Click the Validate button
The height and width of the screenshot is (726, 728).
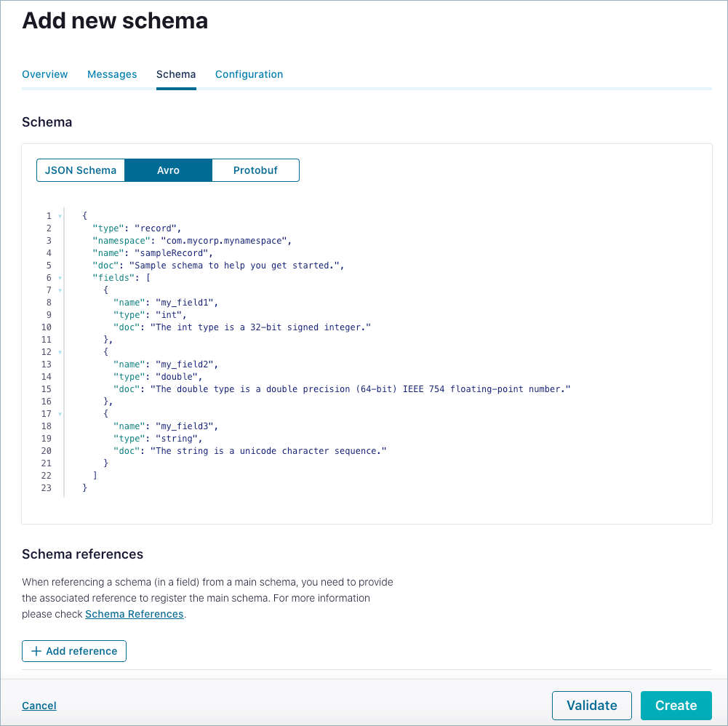point(591,705)
